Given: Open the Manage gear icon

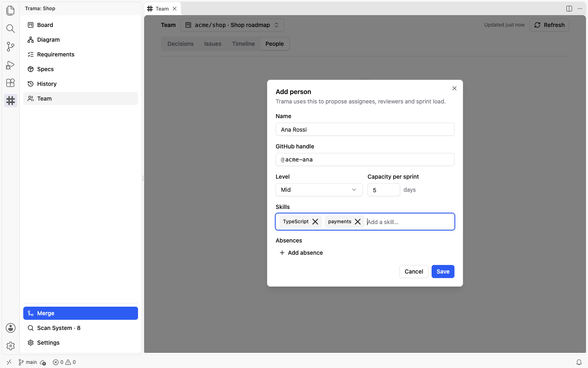Looking at the screenshot, I should pyautogui.click(x=11, y=346).
